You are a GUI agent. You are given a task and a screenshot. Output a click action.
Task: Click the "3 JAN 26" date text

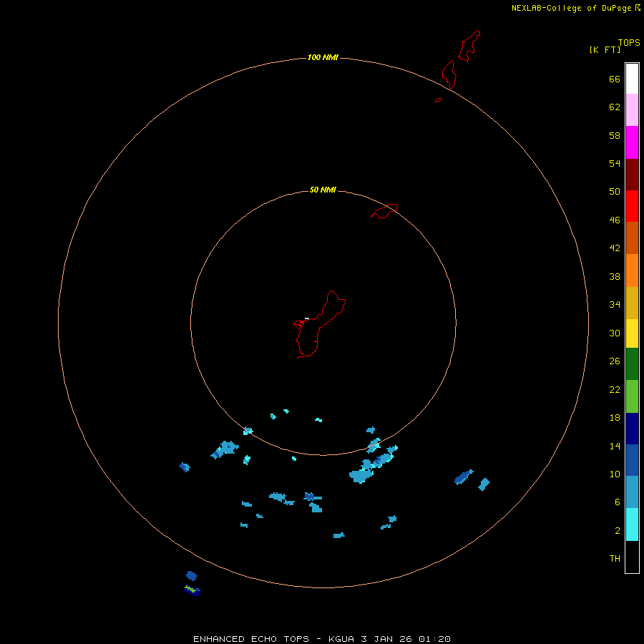pos(387,639)
